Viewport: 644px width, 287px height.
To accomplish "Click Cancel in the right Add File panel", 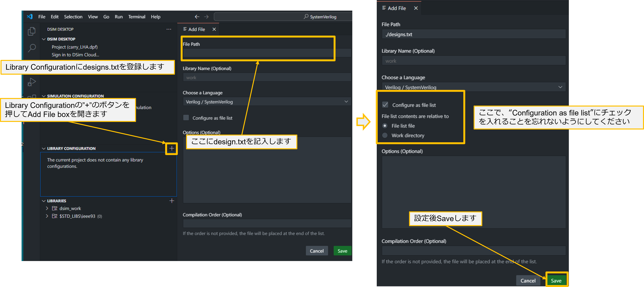I will click(x=528, y=281).
